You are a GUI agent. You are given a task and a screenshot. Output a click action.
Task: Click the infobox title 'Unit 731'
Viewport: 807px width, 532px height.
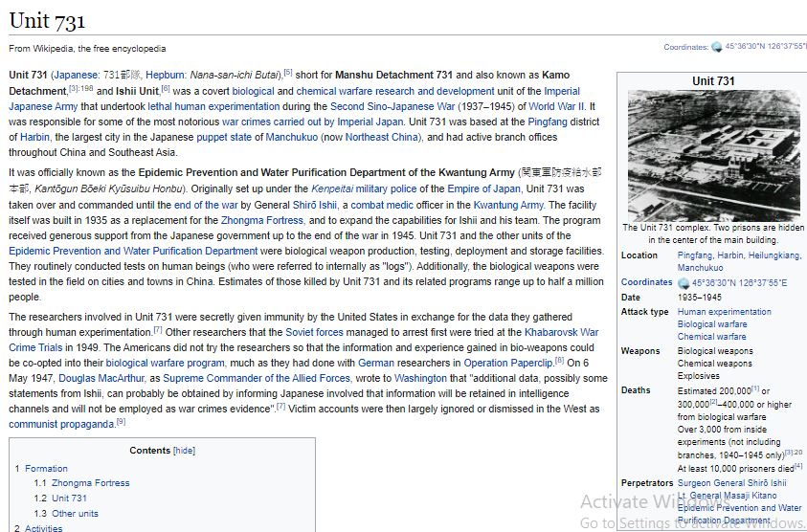(x=713, y=80)
